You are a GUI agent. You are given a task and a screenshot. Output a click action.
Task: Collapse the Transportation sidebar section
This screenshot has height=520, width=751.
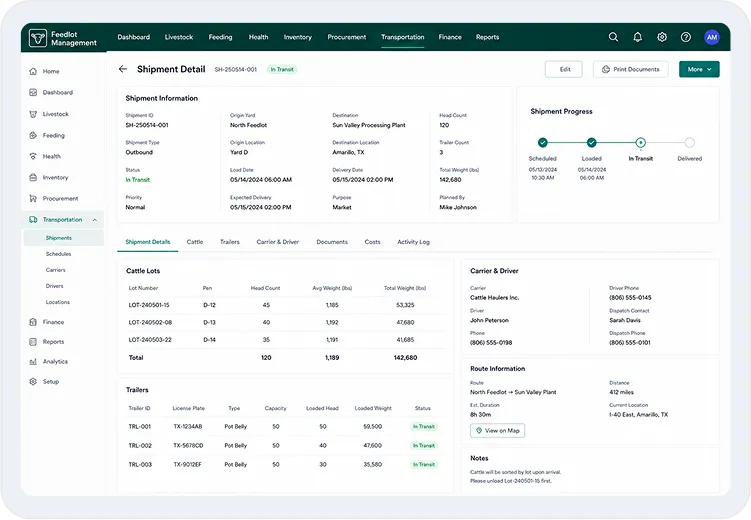(x=95, y=220)
